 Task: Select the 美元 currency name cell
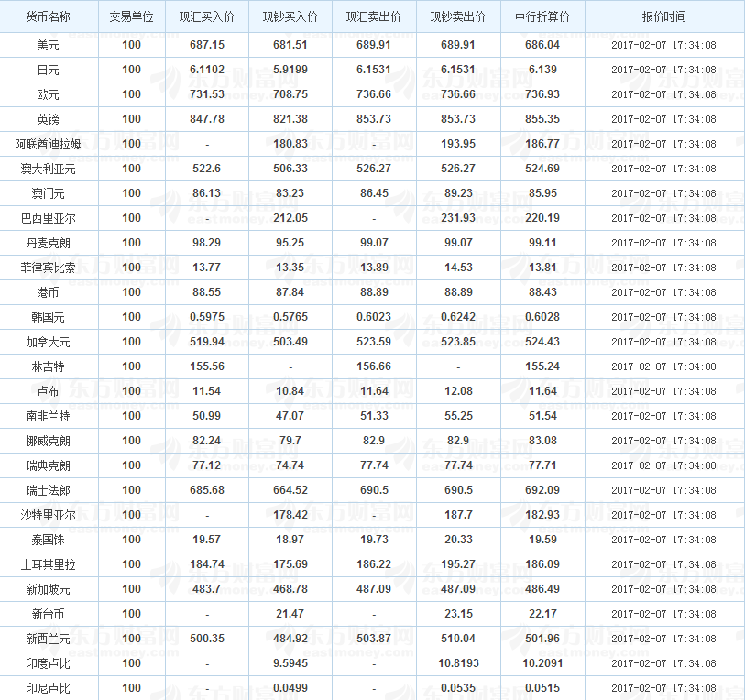49,45
